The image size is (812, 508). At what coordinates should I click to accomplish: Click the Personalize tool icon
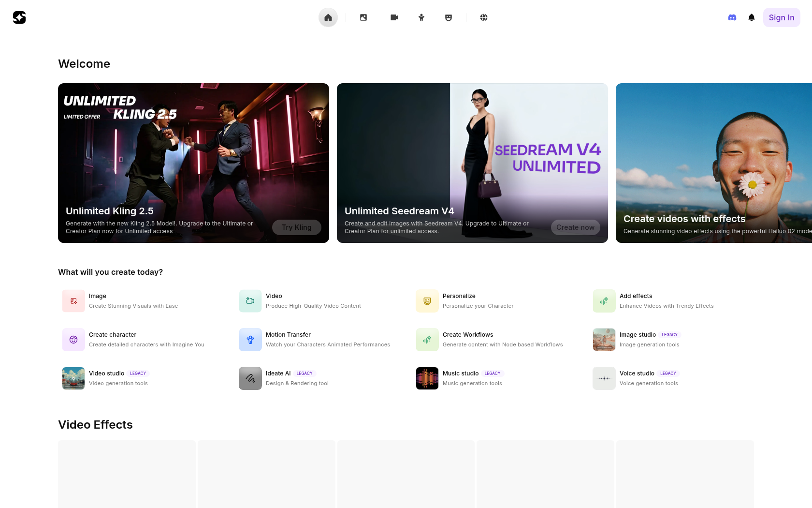point(427,301)
